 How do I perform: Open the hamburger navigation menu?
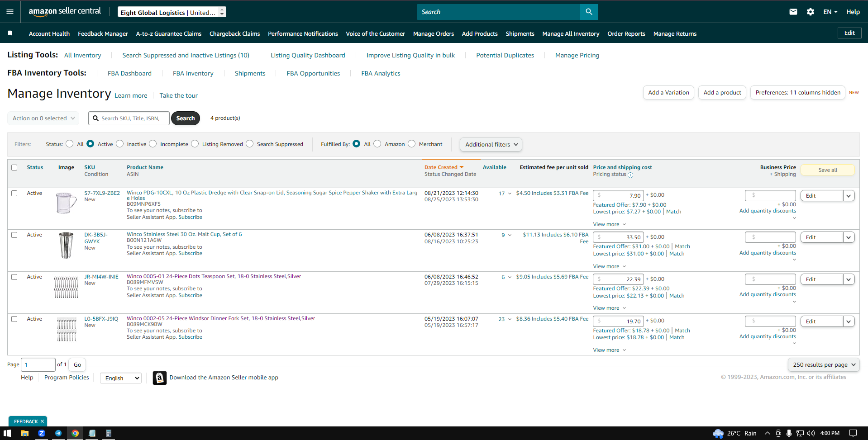(10, 12)
